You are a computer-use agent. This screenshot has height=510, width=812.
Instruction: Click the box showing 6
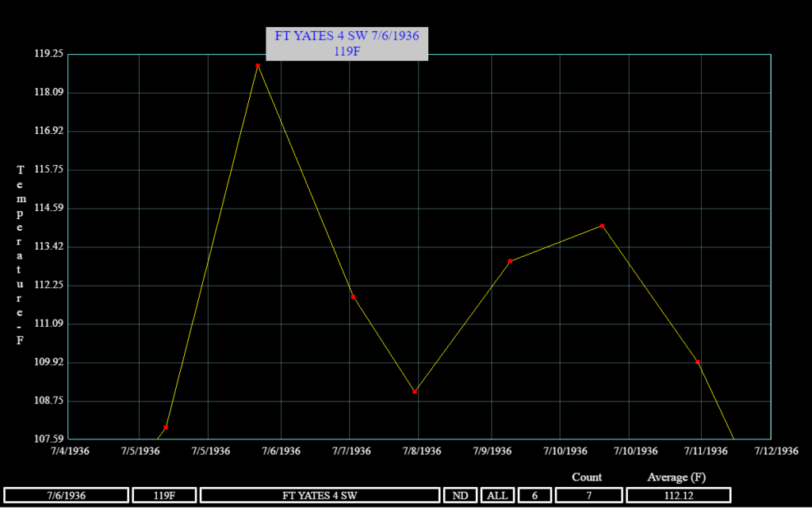click(x=534, y=496)
